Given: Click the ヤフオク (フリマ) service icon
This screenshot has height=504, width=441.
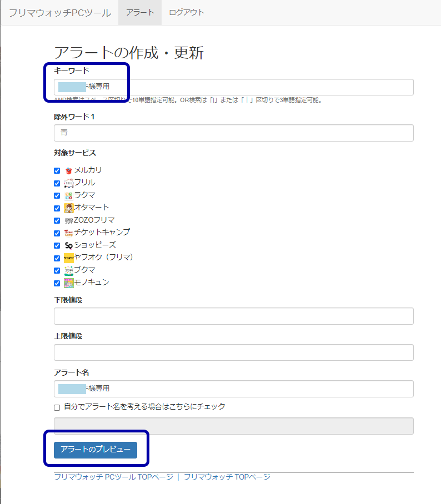Looking at the screenshot, I should 69,258.
